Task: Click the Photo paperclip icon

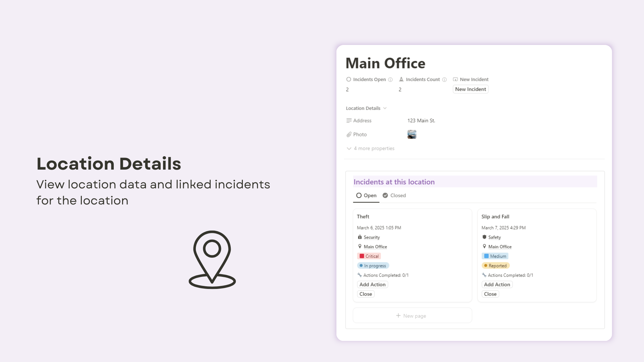Action: pyautogui.click(x=349, y=134)
